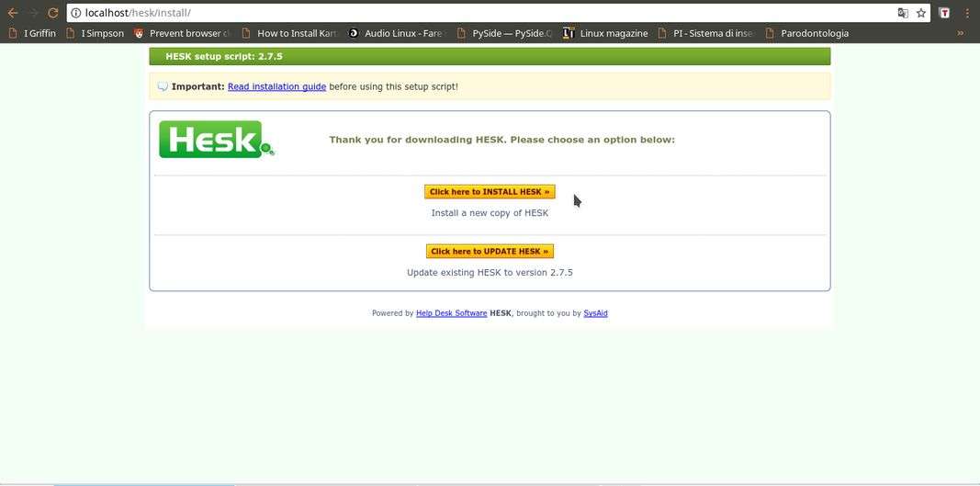Open the SysAid footer link
This screenshot has height=486, width=980.
click(596, 313)
